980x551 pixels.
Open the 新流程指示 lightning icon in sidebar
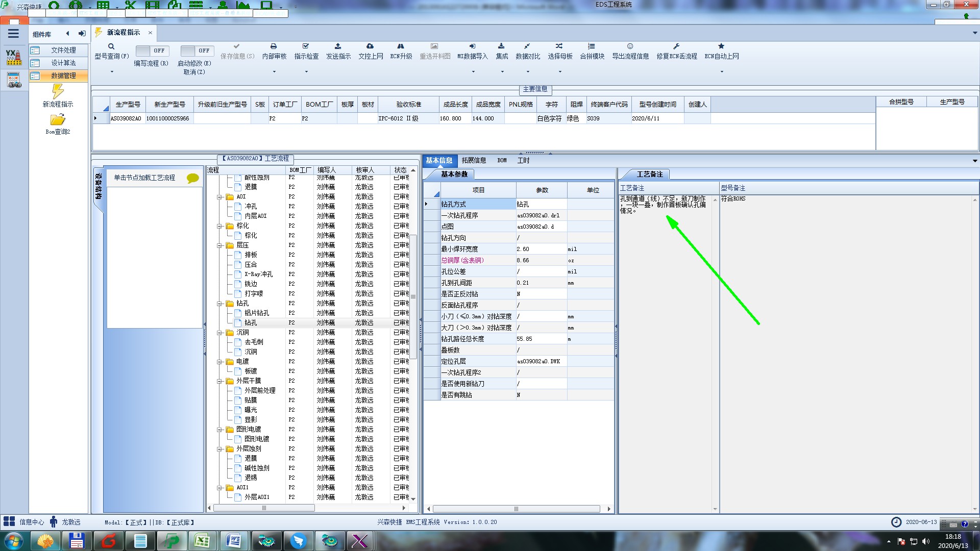click(x=58, y=92)
